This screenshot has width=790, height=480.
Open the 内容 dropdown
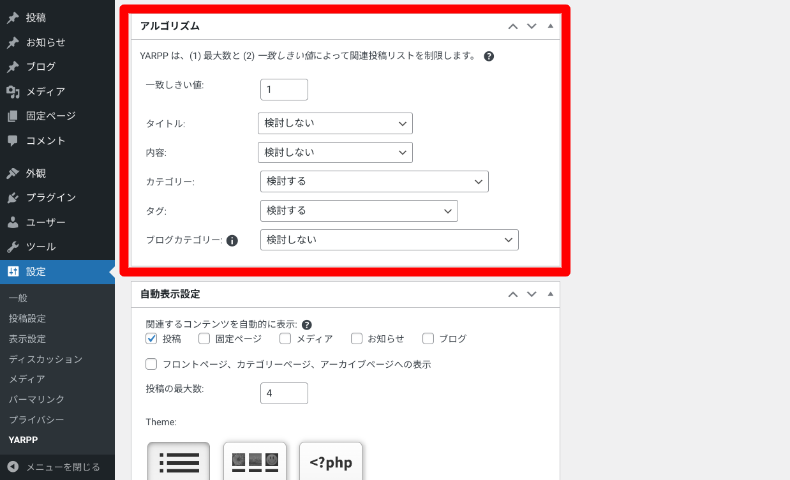[x=335, y=153]
